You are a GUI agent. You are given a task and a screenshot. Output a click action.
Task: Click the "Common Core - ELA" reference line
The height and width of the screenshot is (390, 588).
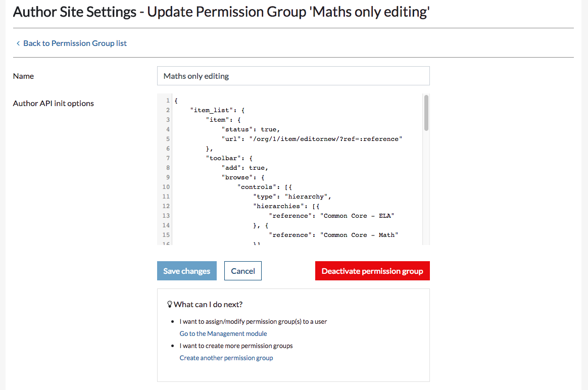(x=331, y=216)
